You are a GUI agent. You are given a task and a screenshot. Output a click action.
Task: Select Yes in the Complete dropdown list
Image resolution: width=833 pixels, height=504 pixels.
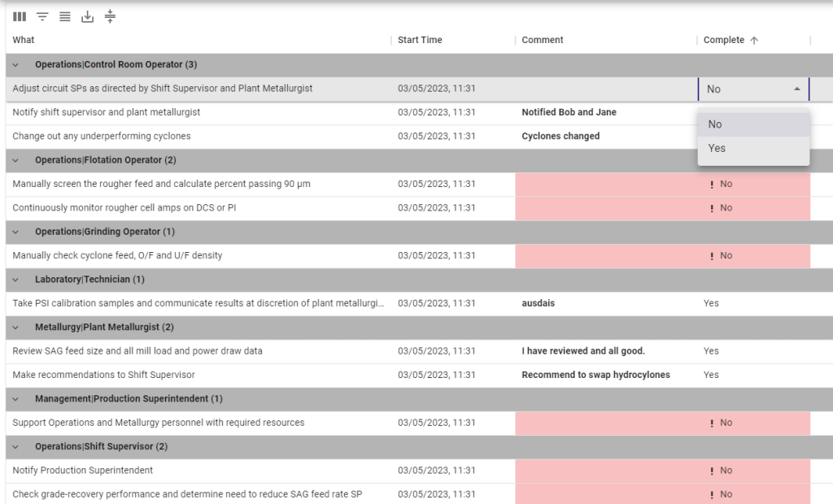(717, 149)
